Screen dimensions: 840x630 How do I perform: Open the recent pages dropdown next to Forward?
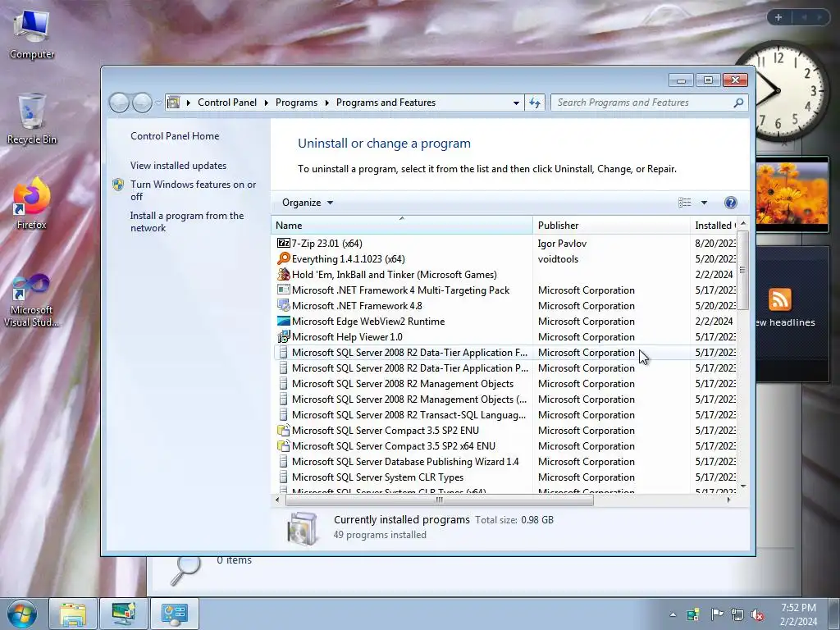[x=158, y=103]
